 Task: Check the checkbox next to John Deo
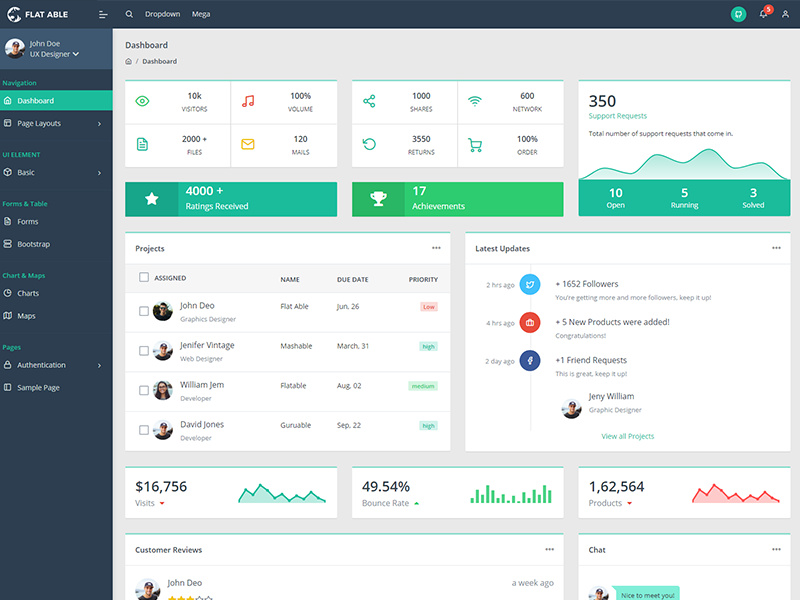[x=142, y=310]
